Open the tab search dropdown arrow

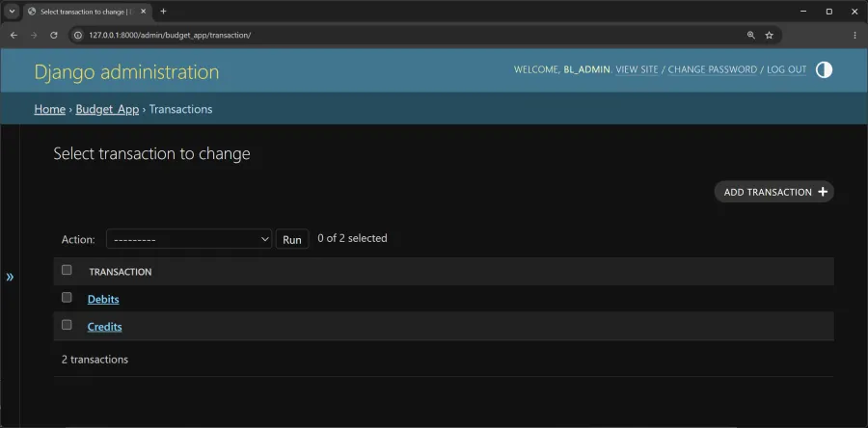pos(12,11)
